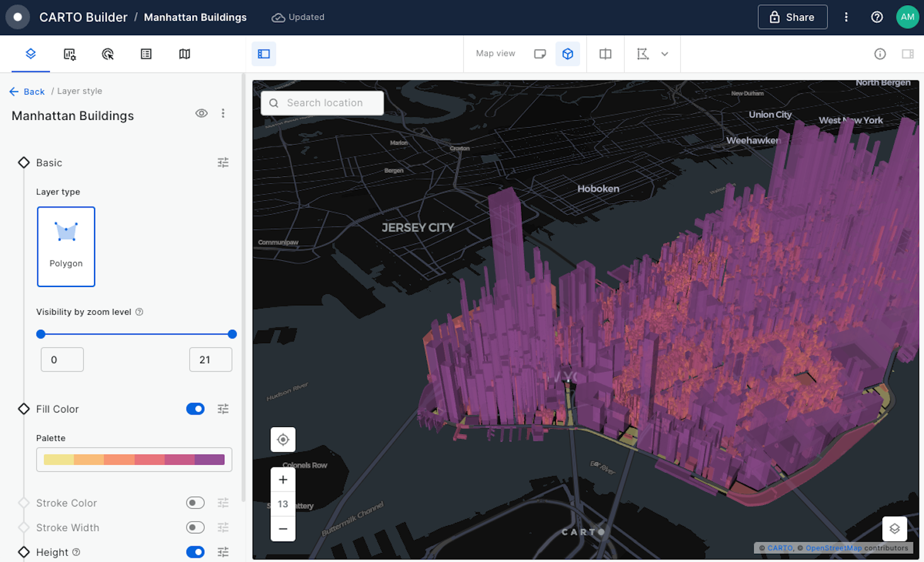Click the Share button
The image size is (924, 562).
point(792,17)
